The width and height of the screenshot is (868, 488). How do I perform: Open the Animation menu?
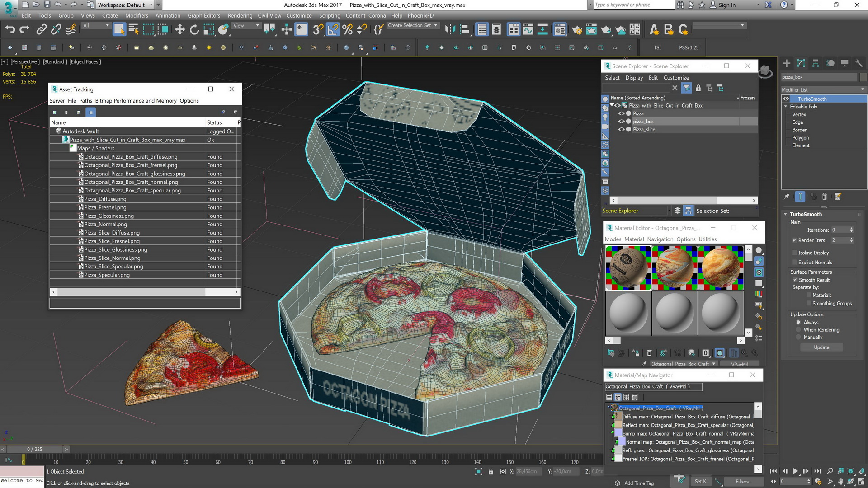[x=166, y=15]
